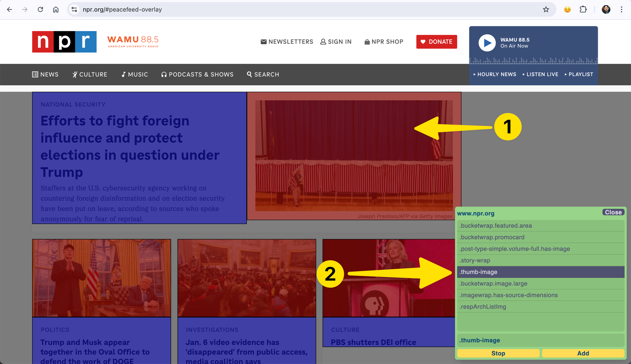Open the station Playlist
The height and width of the screenshot is (364, 631).
(x=579, y=74)
